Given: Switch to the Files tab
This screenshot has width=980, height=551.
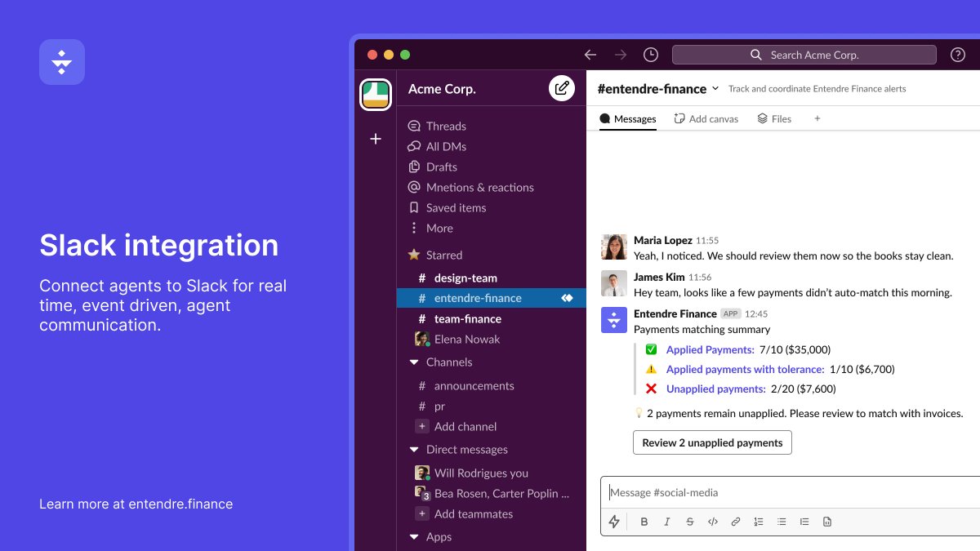Looking at the screenshot, I should pos(774,118).
